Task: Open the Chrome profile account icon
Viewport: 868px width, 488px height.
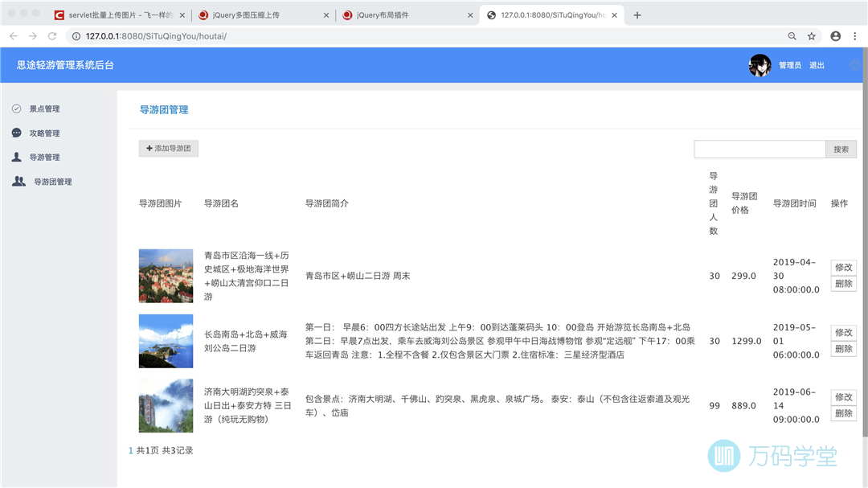Action: pos(836,36)
